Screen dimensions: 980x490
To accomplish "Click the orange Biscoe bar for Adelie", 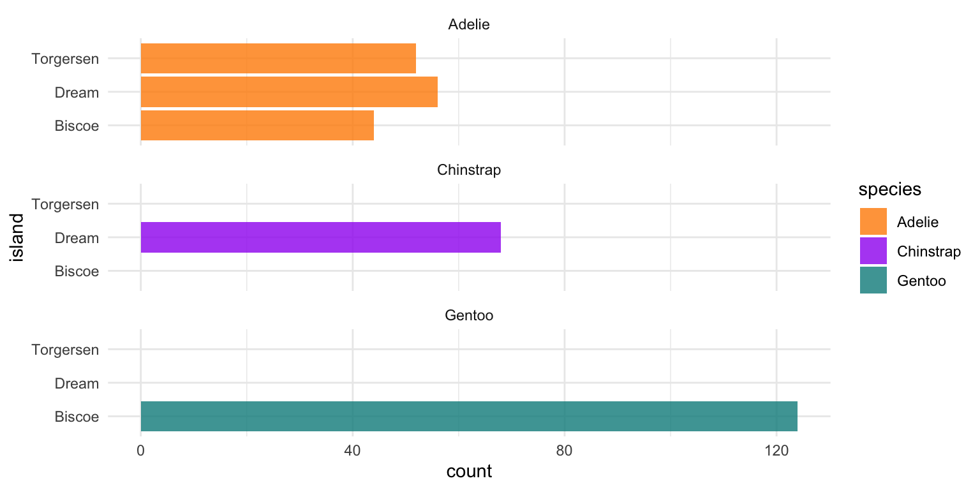I will pos(257,125).
